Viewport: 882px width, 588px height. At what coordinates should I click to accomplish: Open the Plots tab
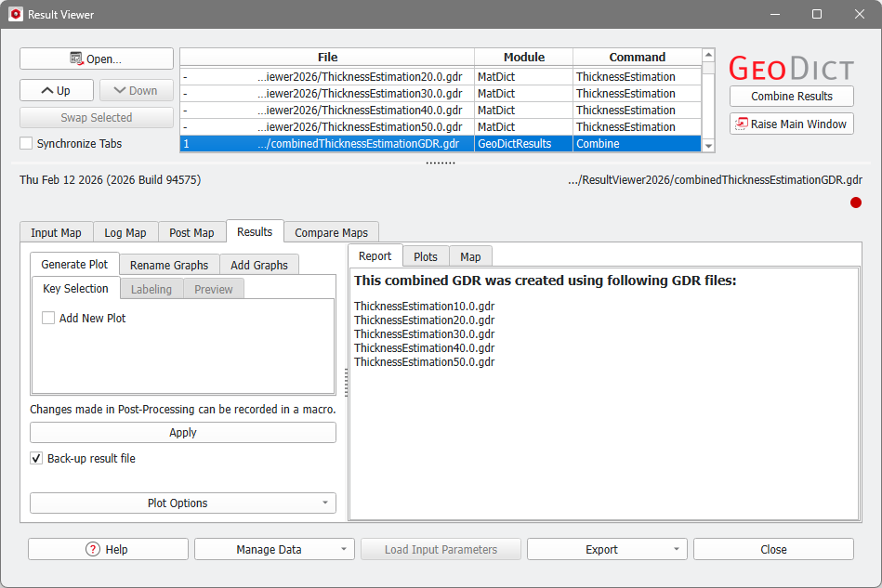pos(425,256)
